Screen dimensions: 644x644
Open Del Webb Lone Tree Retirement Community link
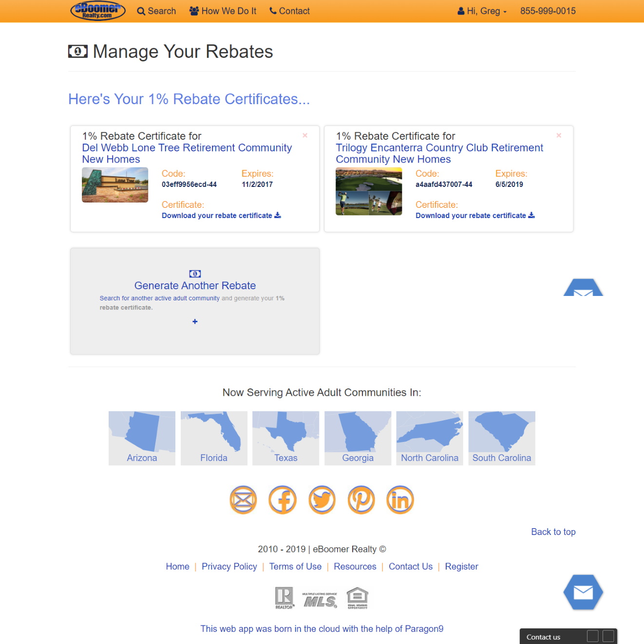click(187, 153)
